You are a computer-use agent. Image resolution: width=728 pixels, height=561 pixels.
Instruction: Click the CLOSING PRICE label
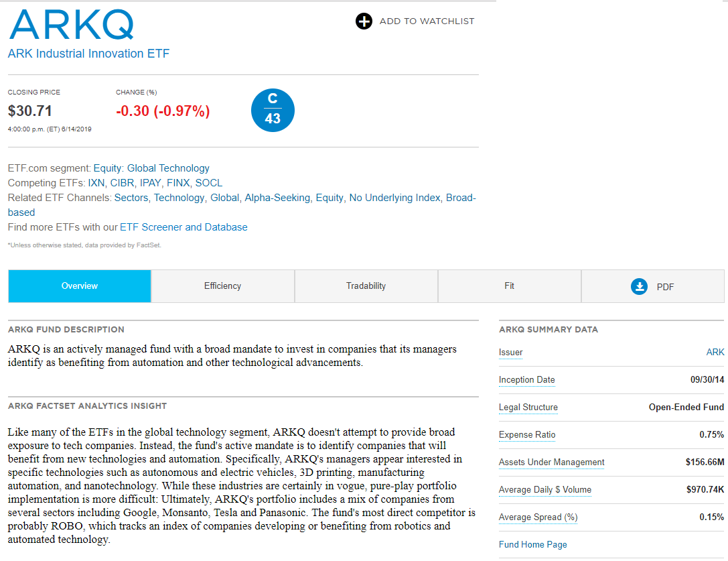click(x=34, y=92)
